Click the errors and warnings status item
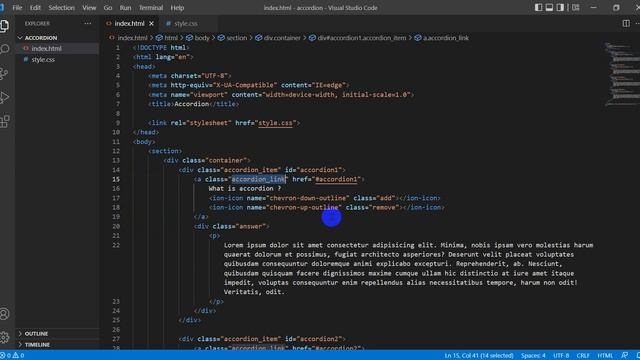The image size is (640, 360). (x=12, y=356)
